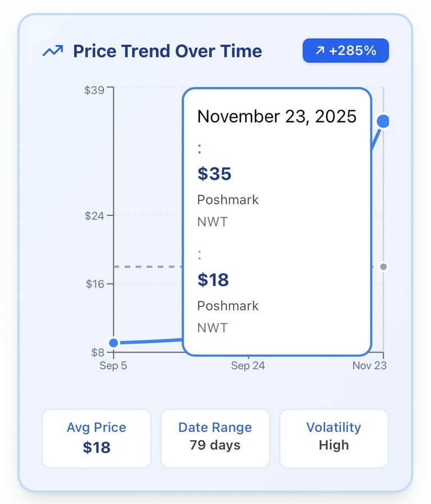Click the +285% change badge
The image size is (431, 504).
pyautogui.click(x=345, y=51)
